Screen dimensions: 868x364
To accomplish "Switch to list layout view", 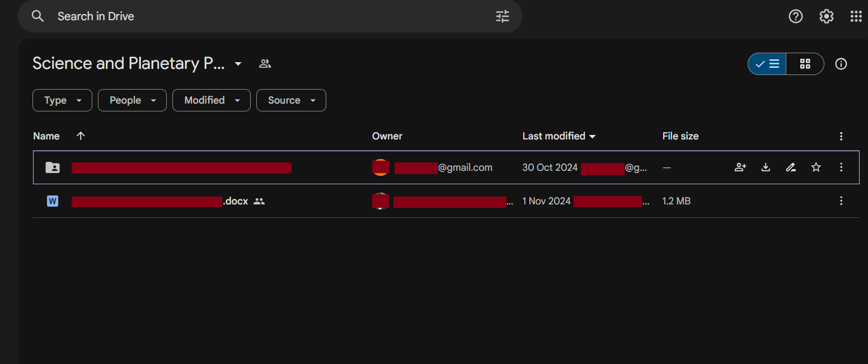I will pyautogui.click(x=767, y=64).
